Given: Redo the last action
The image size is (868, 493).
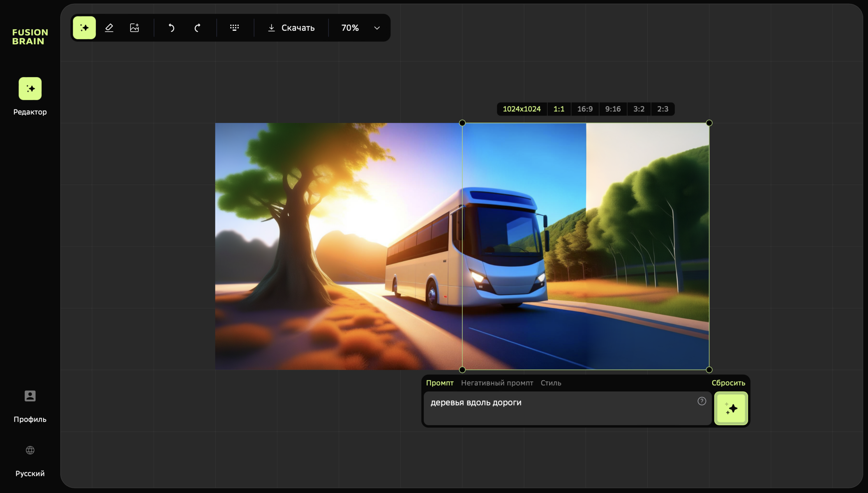Looking at the screenshot, I should [197, 28].
